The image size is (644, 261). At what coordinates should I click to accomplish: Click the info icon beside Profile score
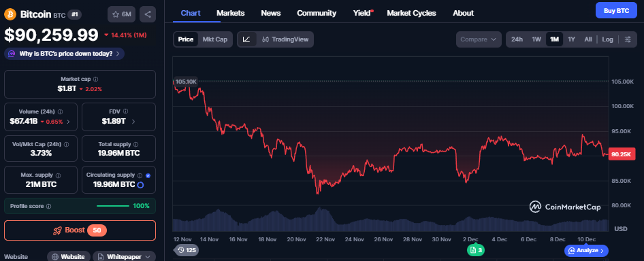click(48, 206)
